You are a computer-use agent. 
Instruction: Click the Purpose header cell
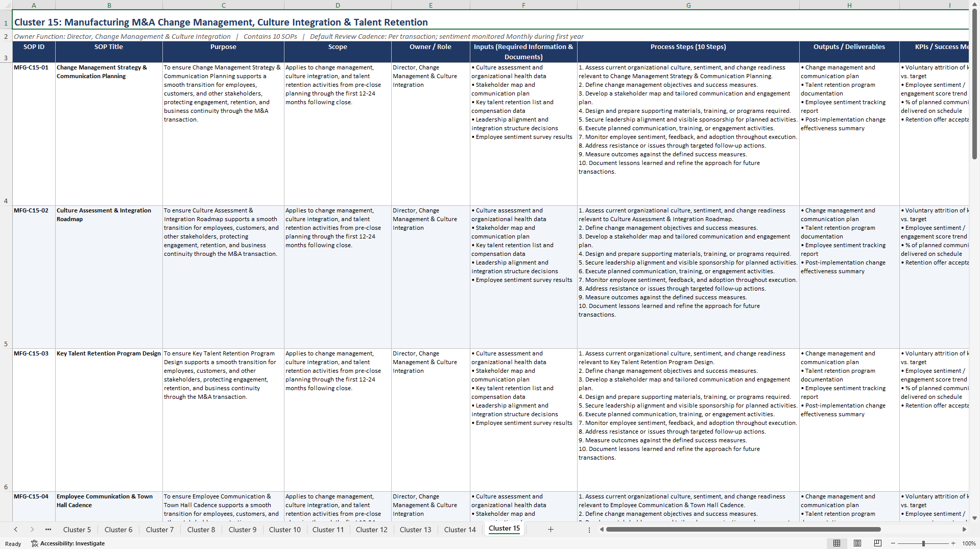point(223,52)
